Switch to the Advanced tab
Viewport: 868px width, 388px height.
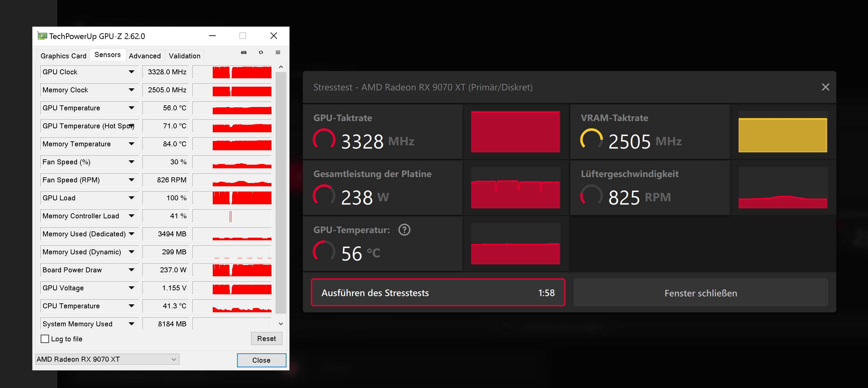coord(145,56)
